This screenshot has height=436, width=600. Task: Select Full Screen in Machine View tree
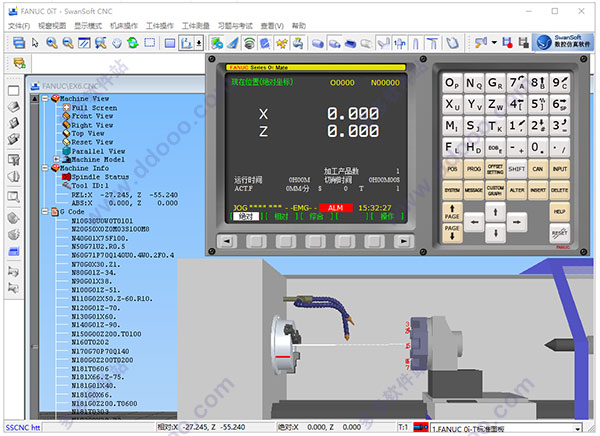tap(95, 108)
